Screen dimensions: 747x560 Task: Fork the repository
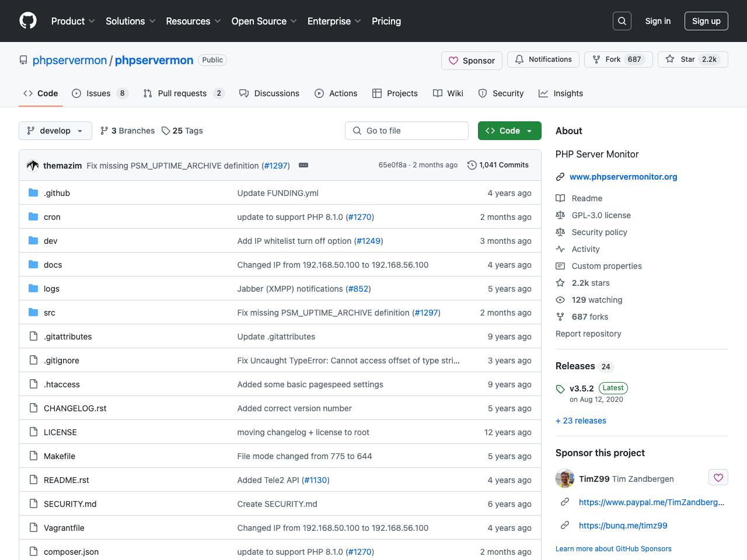[x=619, y=60]
